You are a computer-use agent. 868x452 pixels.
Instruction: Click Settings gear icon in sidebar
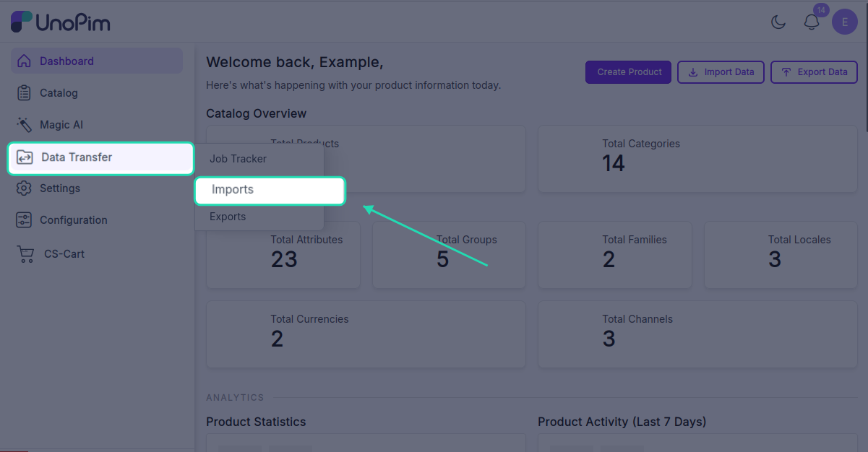pyautogui.click(x=25, y=188)
